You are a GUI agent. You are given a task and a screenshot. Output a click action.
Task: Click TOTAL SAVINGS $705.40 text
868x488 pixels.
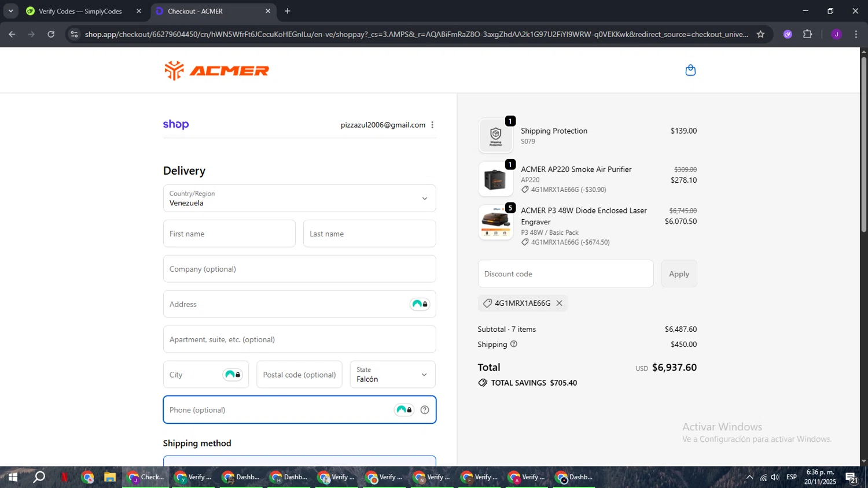click(x=534, y=383)
